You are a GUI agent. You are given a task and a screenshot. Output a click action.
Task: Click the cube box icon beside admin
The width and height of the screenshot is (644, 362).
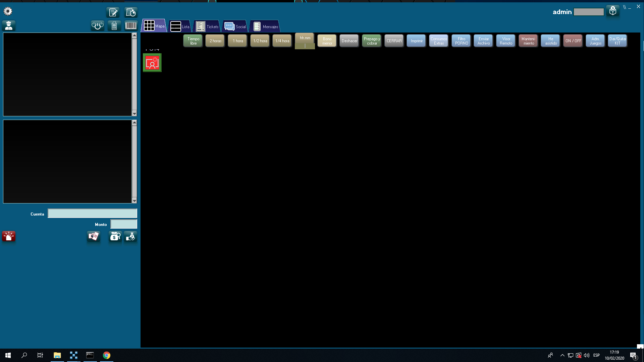pos(613,11)
